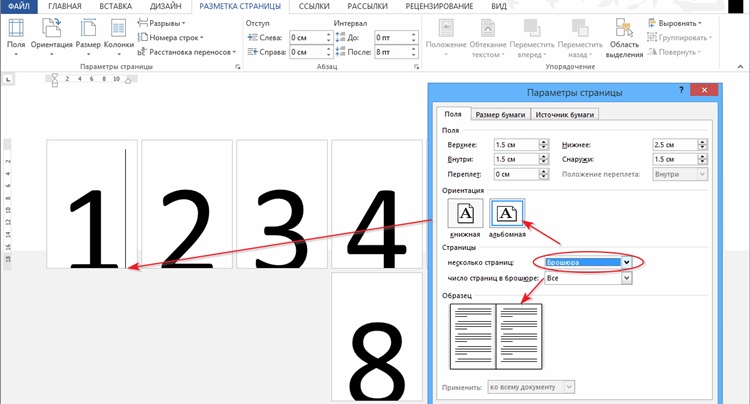Click the ruler tab selector icon
Screen dimensions: 750x404
click(x=8, y=79)
